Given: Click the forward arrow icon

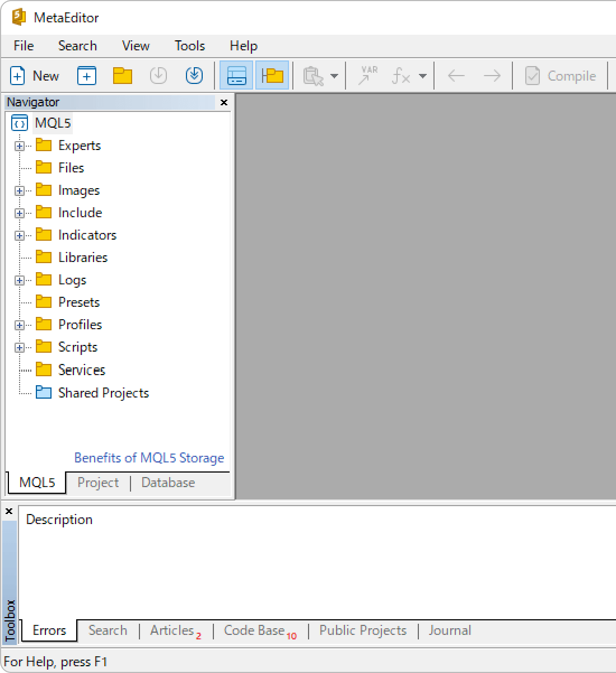Looking at the screenshot, I should pos(492,76).
